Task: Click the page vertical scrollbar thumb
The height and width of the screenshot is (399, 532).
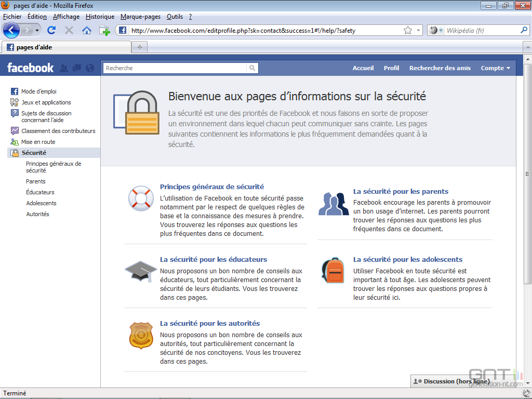Action: (x=527, y=174)
